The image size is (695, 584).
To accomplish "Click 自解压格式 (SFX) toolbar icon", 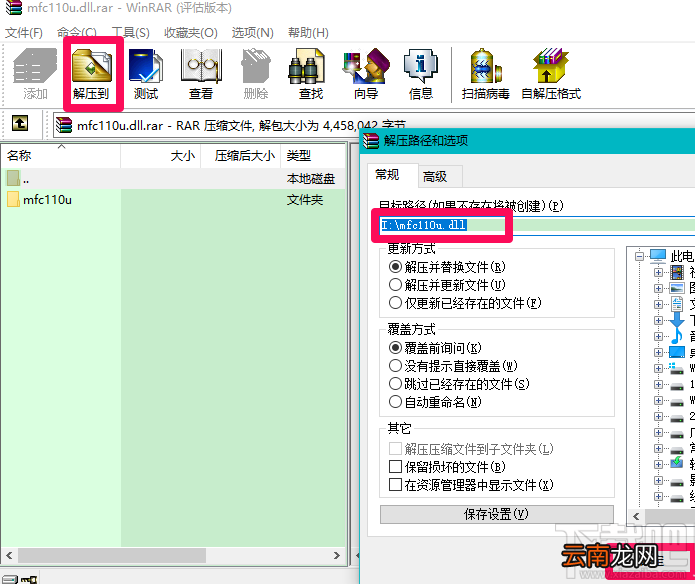I will click(550, 66).
